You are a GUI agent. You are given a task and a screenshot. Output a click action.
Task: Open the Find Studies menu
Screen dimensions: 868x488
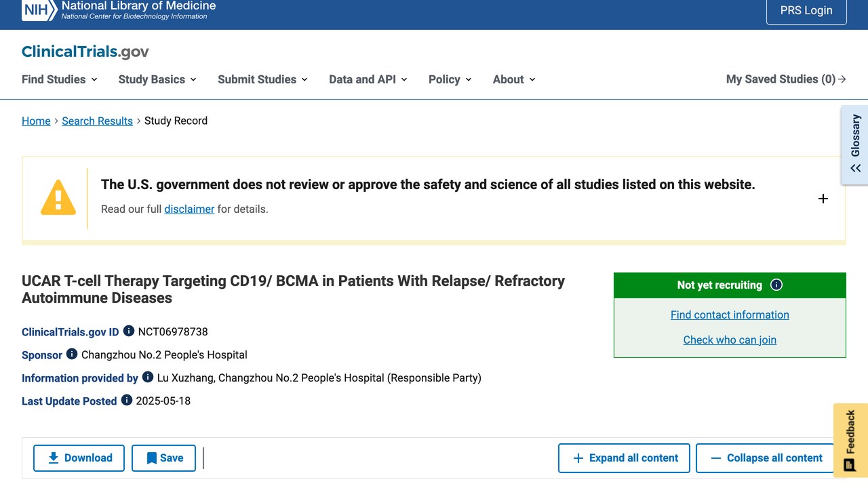60,79
